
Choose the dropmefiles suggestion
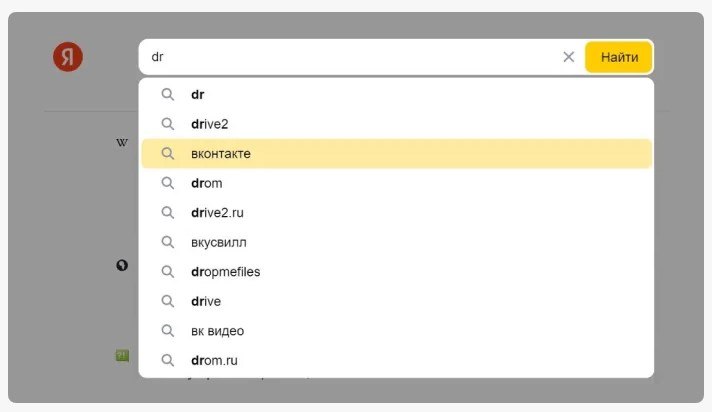click(396, 272)
